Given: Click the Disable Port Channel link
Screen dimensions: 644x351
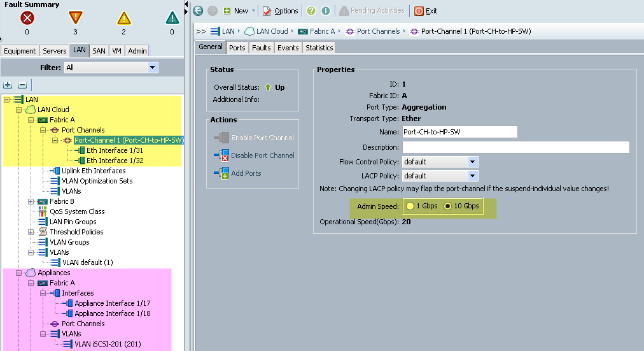Looking at the screenshot, I should click(x=262, y=155).
